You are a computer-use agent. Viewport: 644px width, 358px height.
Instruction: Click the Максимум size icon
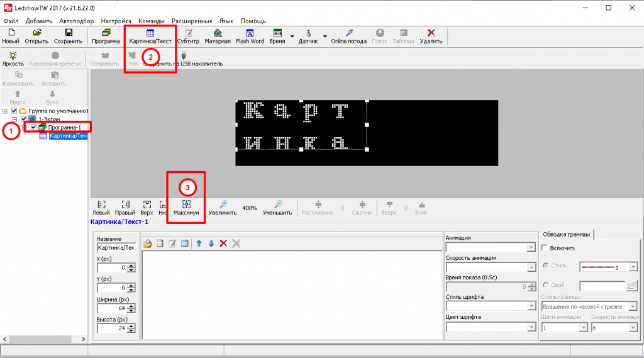[186, 204]
